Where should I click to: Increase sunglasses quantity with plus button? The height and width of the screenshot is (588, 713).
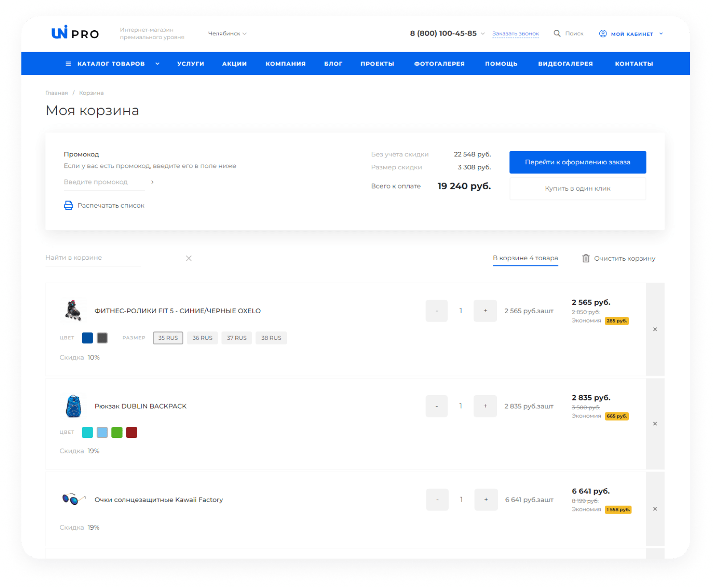pyautogui.click(x=486, y=500)
